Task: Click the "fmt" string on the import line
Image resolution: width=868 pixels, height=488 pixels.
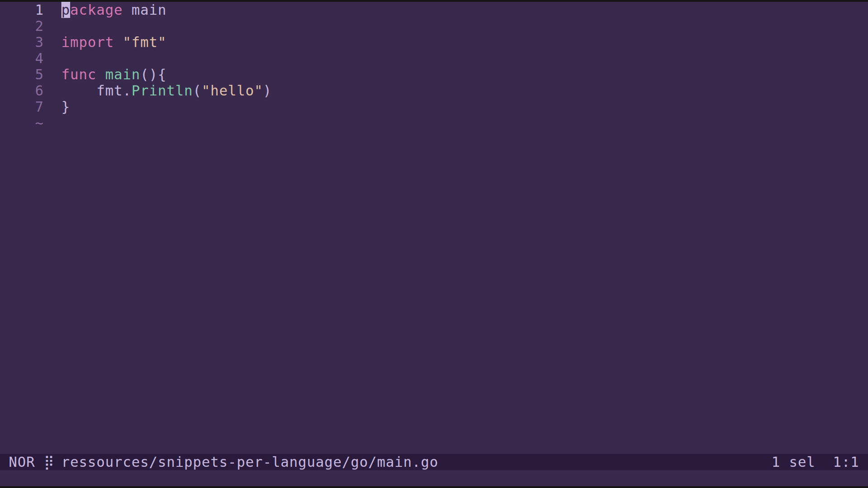Action: coord(144,42)
